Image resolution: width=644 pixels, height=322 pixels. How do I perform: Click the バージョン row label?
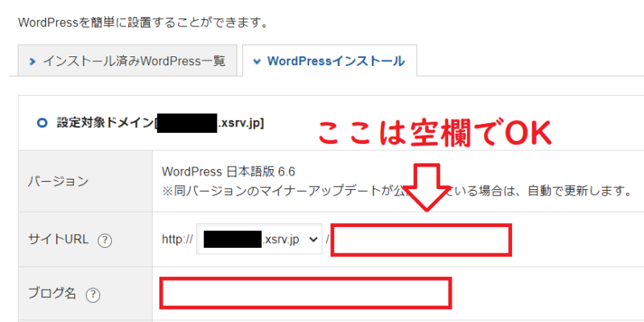tap(58, 181)
